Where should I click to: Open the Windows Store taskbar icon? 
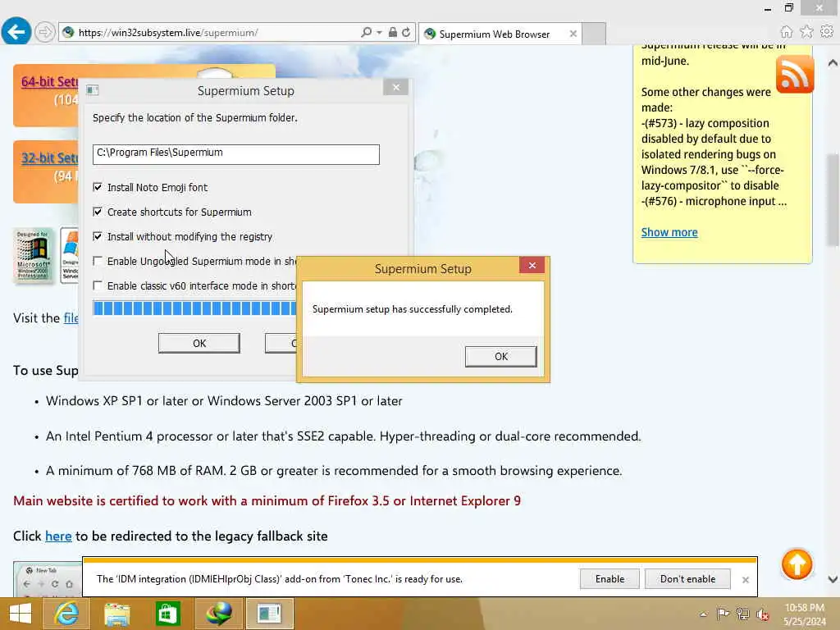167,614
